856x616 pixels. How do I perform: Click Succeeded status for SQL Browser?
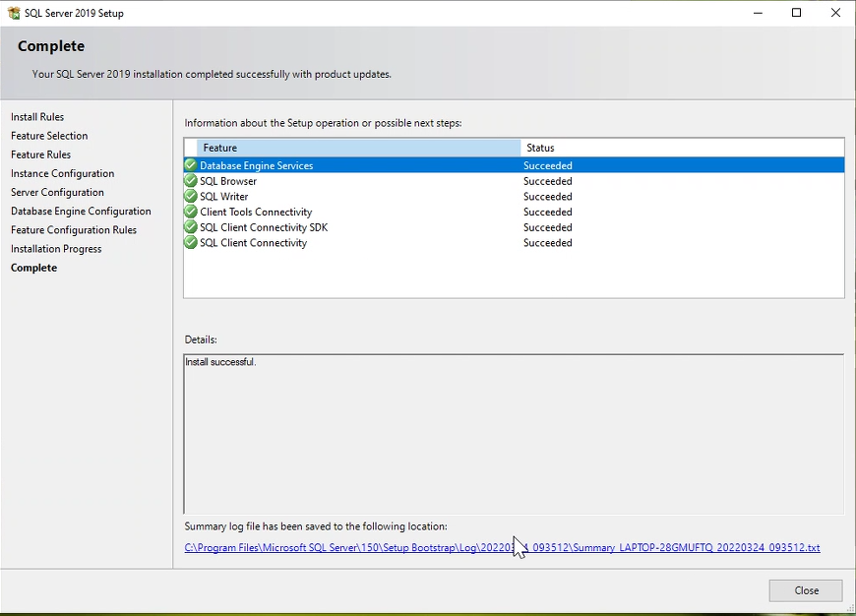coord(548,181)
